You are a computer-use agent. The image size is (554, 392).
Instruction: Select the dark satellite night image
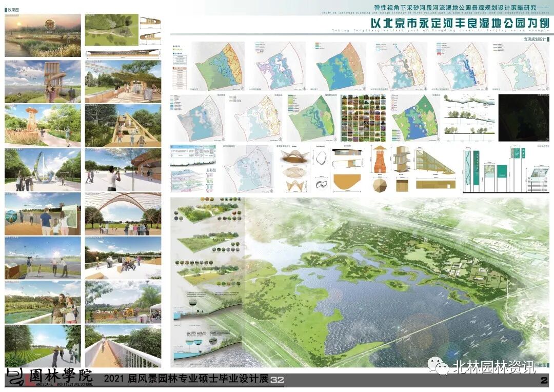pyautogui.click(x=524, y=117)
